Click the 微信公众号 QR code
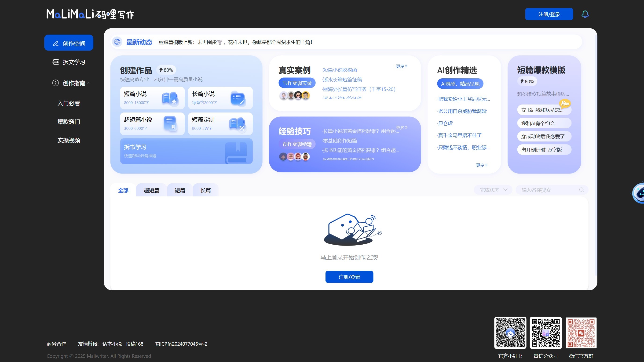The image size is (644, 362). coord(546,333)
